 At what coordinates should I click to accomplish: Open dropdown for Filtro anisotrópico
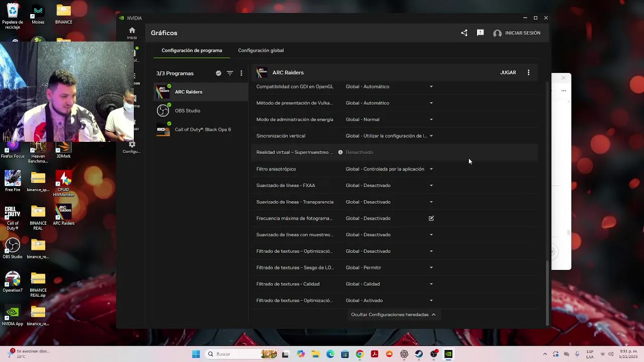[431, 169]
